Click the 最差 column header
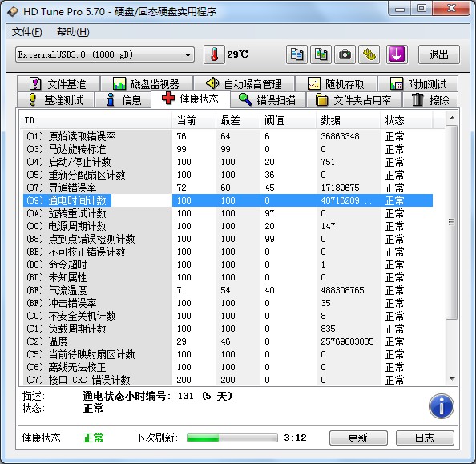This screenshot has height=464, width=476. tap(238, 120)
